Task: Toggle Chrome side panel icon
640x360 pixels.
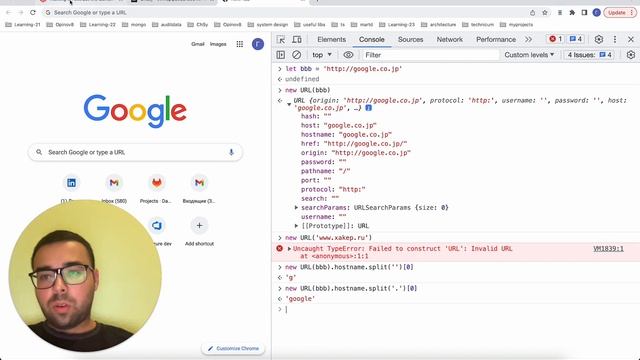Action: click(x=584, y=13)
